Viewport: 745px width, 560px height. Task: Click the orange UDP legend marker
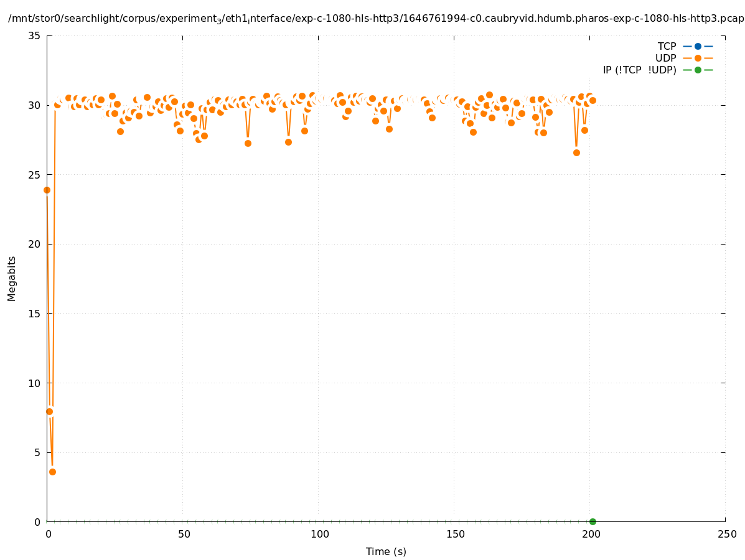(698, 58)
